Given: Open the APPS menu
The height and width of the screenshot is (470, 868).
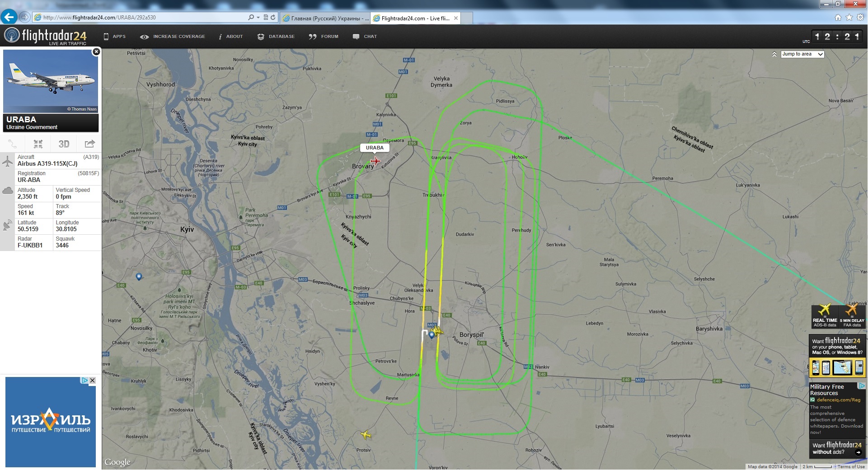Looking at the screenshot, I should [114, 37].
